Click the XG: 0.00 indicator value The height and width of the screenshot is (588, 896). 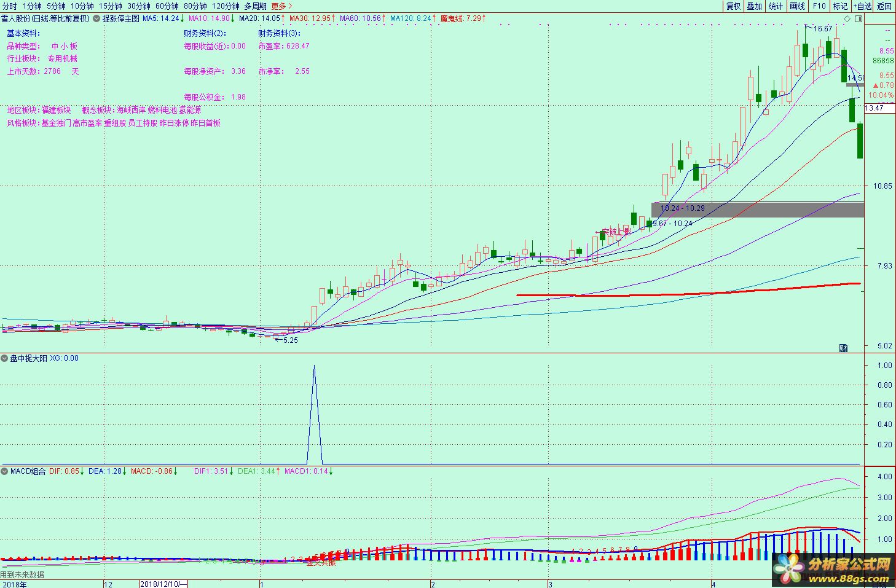(65, 358)
